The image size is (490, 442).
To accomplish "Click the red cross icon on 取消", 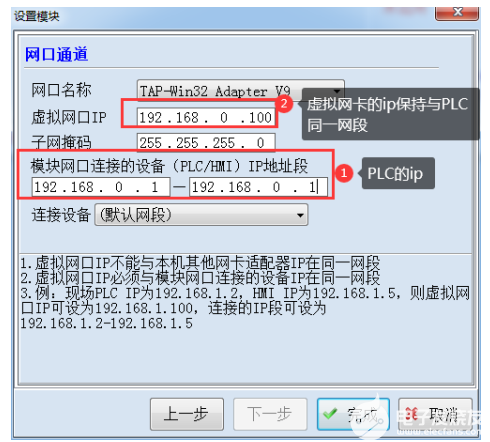I will tap(412, 414).
